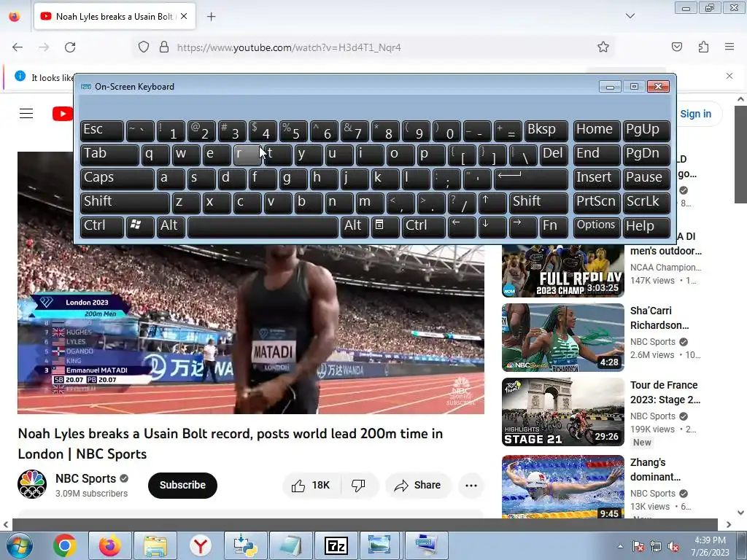Click the horizontal scrollbar right arrow

[729, 524]
